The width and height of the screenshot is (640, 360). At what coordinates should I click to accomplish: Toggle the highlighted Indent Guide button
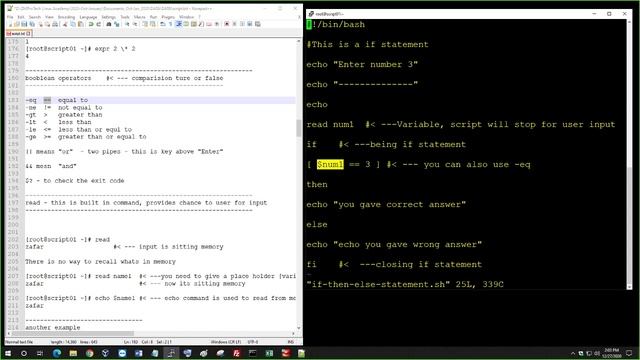pos(179,24)
